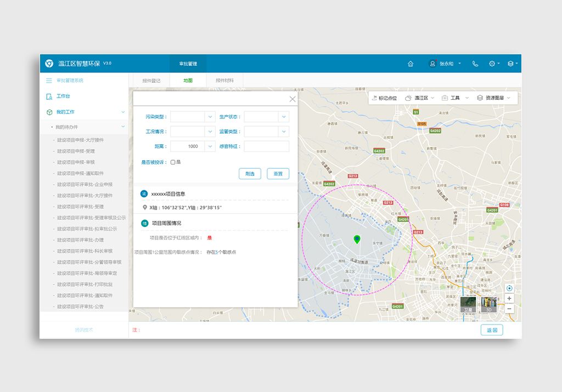Zoom out the map with minus button
The width and height of the screenshot is (562, 392).
[509, 309]
